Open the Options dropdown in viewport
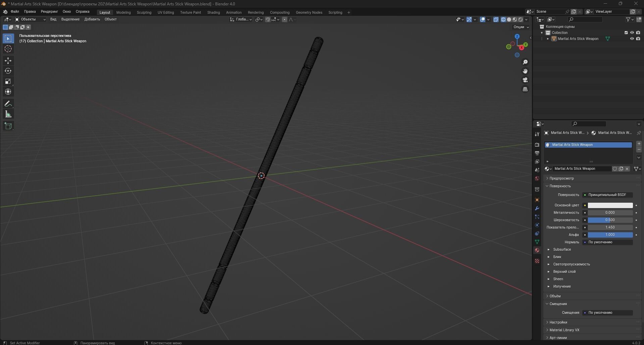 pyautogui.click(x=521, y=27)
